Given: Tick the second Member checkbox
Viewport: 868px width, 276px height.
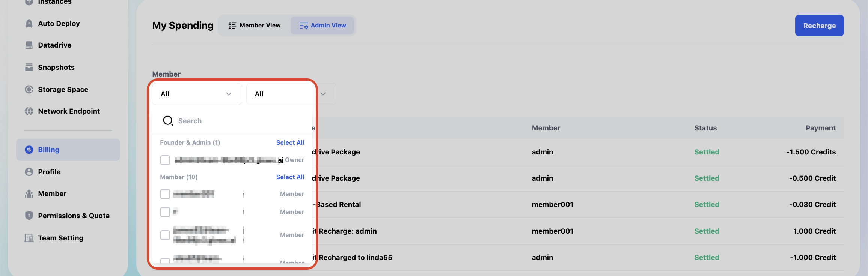Looking at the screenshot, I should coord(165,212).
